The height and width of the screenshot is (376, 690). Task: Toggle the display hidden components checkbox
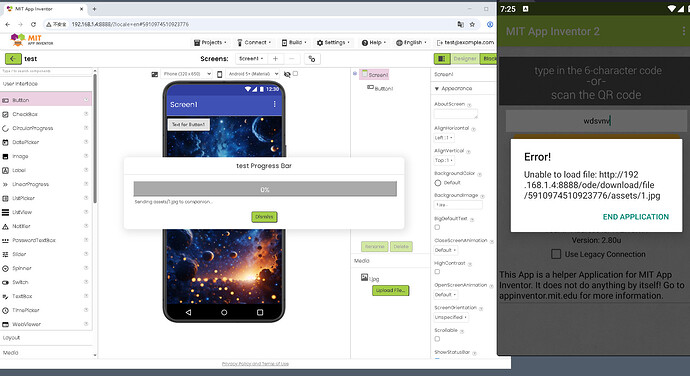[295, 74]
